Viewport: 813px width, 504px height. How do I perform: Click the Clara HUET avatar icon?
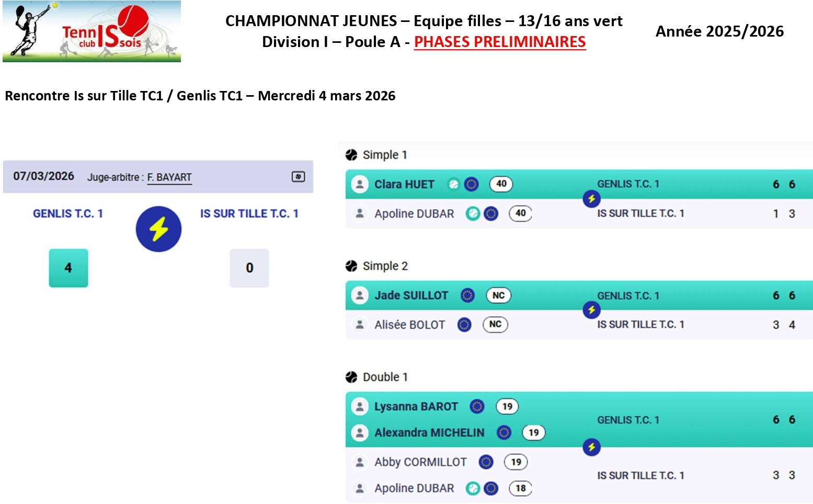360,184
